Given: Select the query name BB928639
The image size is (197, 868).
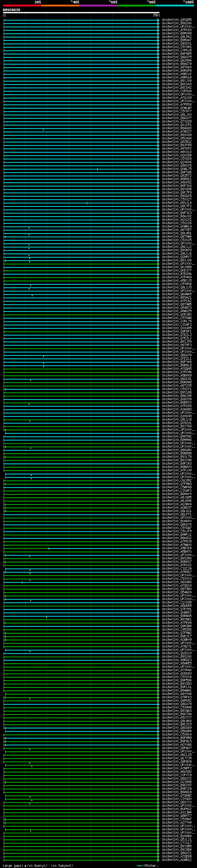Looking at the screenshot, I should 11,10.
